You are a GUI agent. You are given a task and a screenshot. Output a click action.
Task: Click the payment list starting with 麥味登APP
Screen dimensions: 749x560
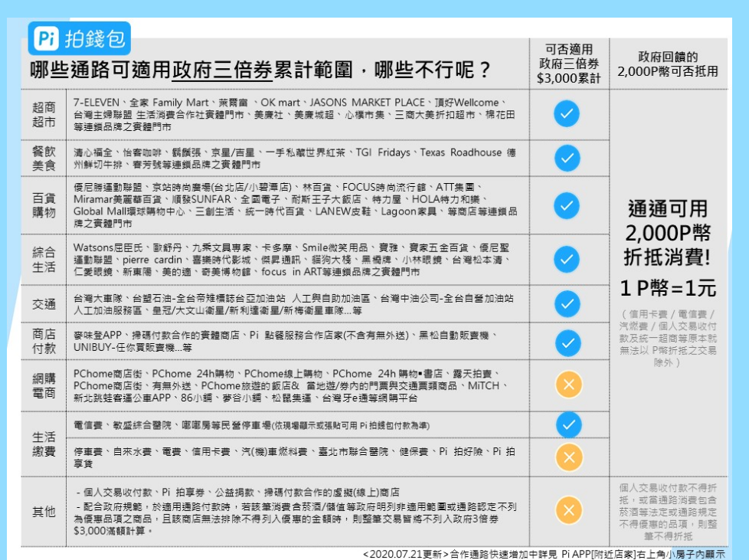(286, 341)
